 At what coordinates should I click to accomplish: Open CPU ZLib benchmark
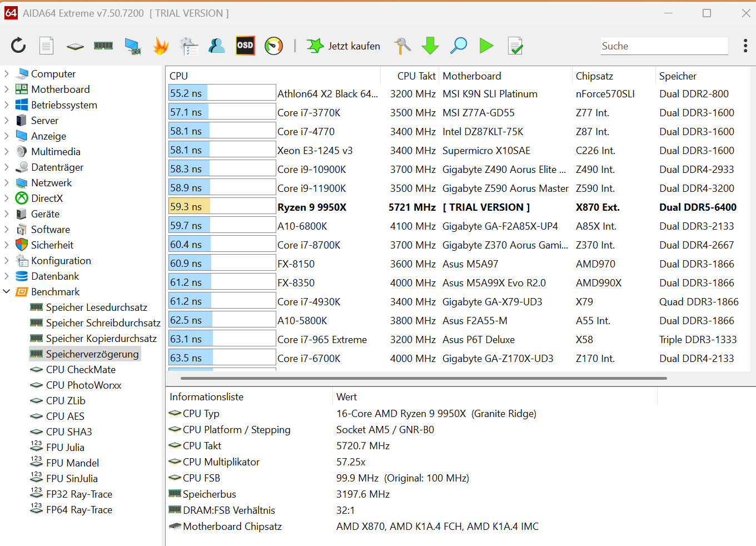[x=66, y=400]
